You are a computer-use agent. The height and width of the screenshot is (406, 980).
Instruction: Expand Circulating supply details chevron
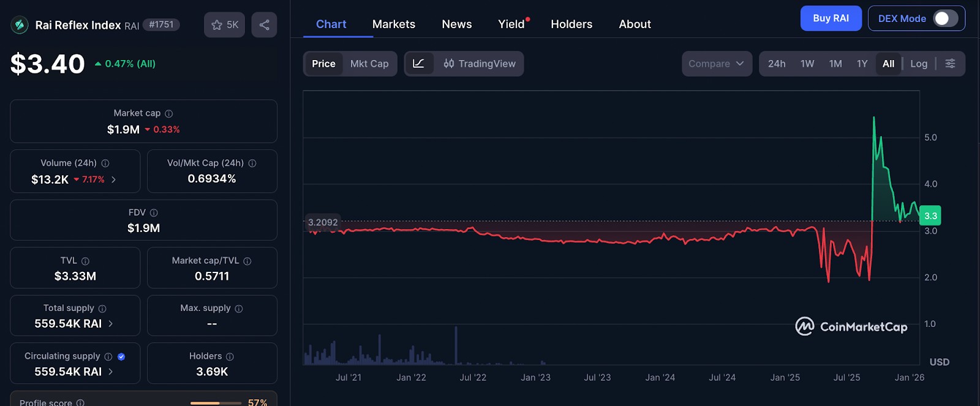[111, 372]
